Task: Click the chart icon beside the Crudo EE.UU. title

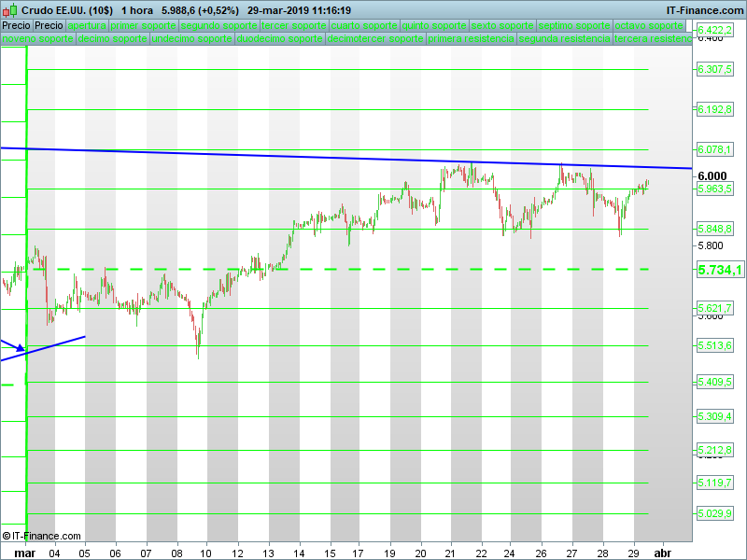Action: (x=10, y=10)
